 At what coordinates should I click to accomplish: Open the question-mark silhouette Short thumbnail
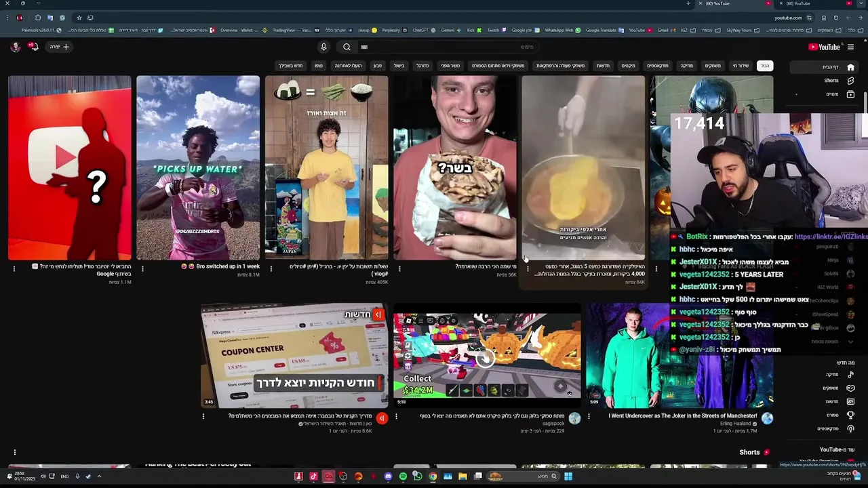(70, 167)
